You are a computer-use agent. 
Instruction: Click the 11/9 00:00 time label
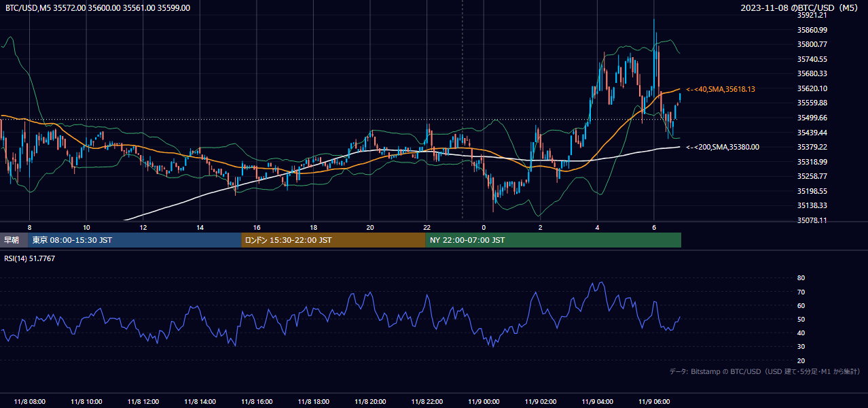[x=484, y=401]
